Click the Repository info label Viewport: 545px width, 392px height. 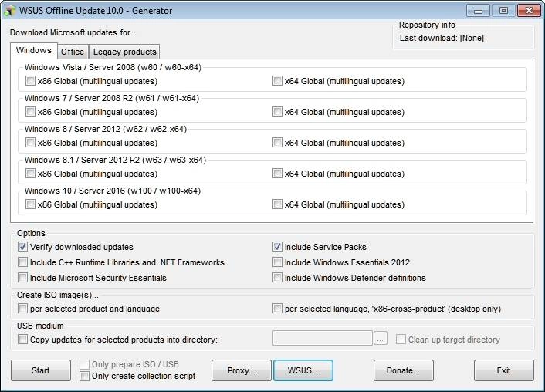coord(427,25)
